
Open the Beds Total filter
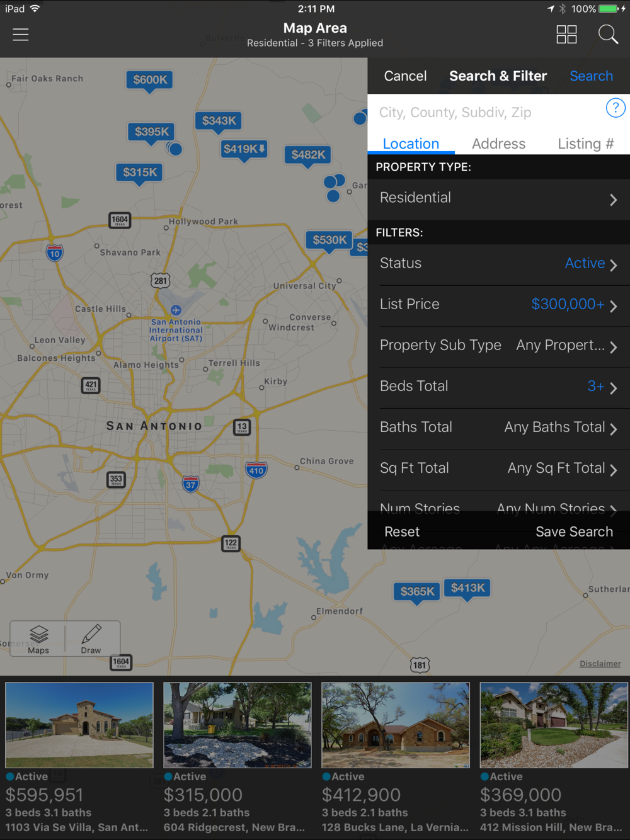tap(499, 387)
